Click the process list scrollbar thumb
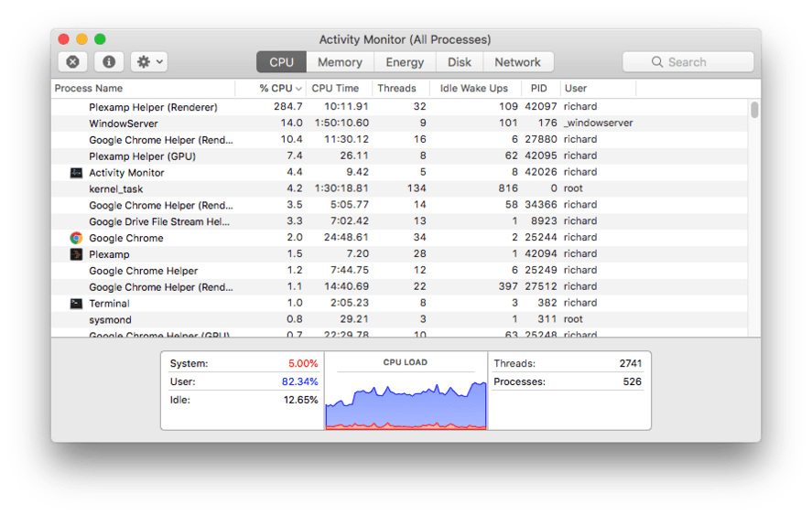 coord(754,110)
